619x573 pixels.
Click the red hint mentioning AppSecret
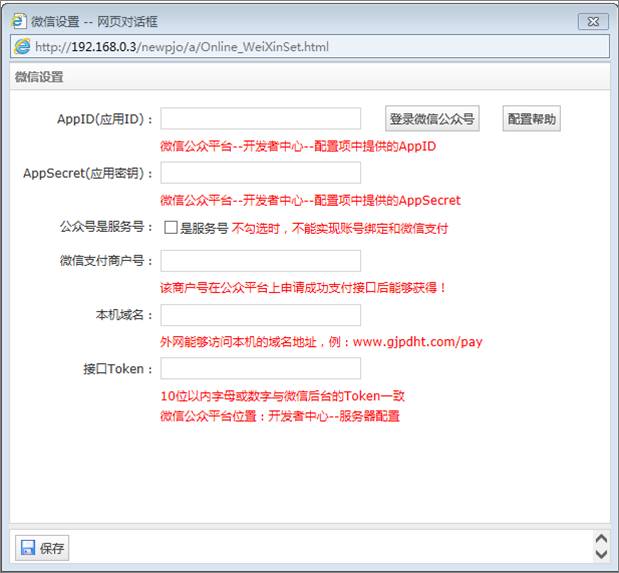click(310, 201)
